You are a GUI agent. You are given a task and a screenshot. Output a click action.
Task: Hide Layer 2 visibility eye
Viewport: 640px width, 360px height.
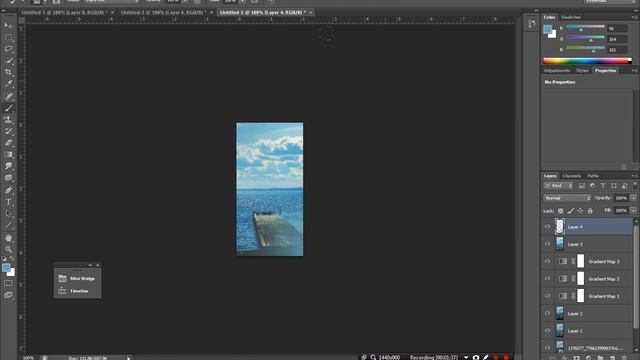pos(547,313)
